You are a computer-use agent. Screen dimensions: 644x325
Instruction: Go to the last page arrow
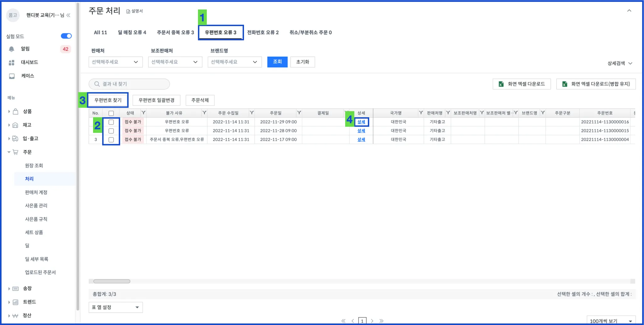[x=381, y=321]
